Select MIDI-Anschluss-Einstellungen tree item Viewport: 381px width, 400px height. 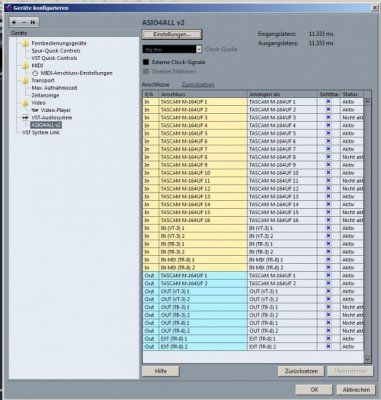[77, 73]
